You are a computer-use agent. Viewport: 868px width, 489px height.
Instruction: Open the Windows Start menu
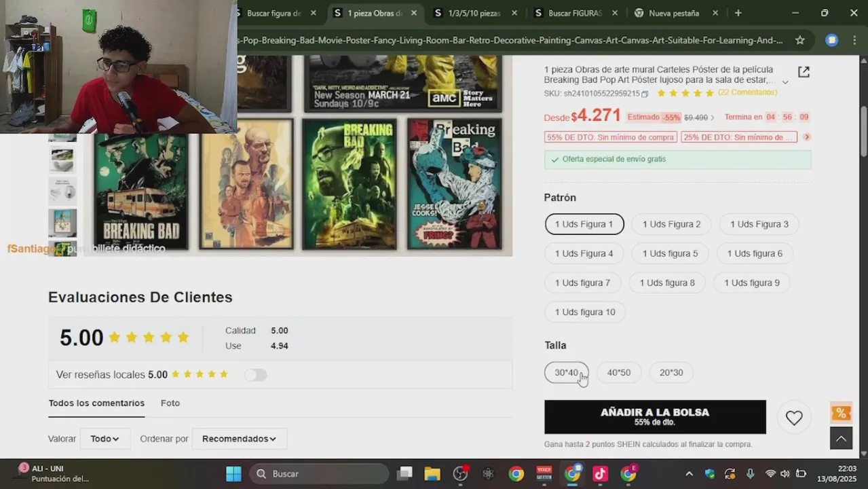(233, 473)
